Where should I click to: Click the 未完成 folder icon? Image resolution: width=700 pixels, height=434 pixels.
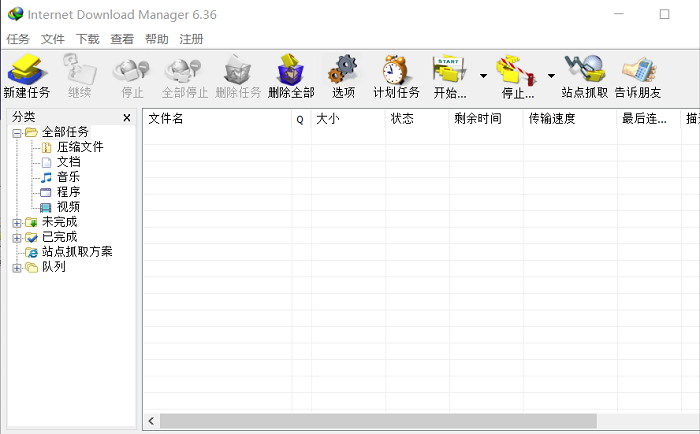31,222
